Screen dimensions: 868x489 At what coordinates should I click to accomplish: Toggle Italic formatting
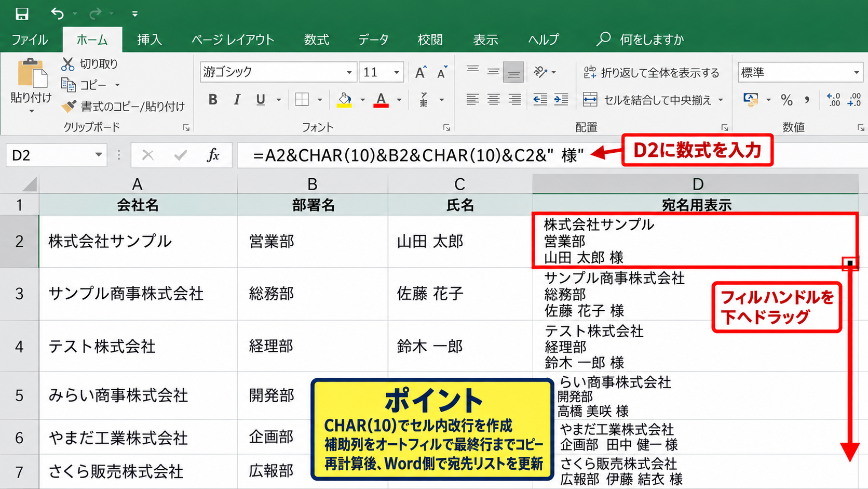237,99
